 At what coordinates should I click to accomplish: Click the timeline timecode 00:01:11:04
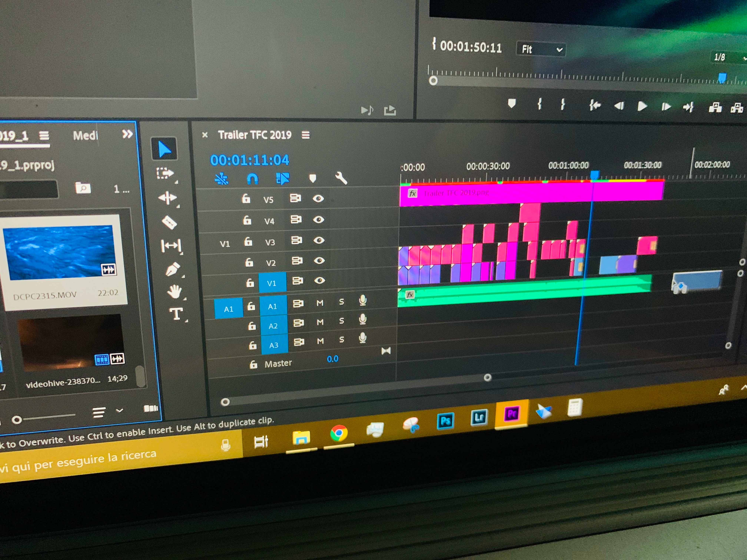point(250,160)
